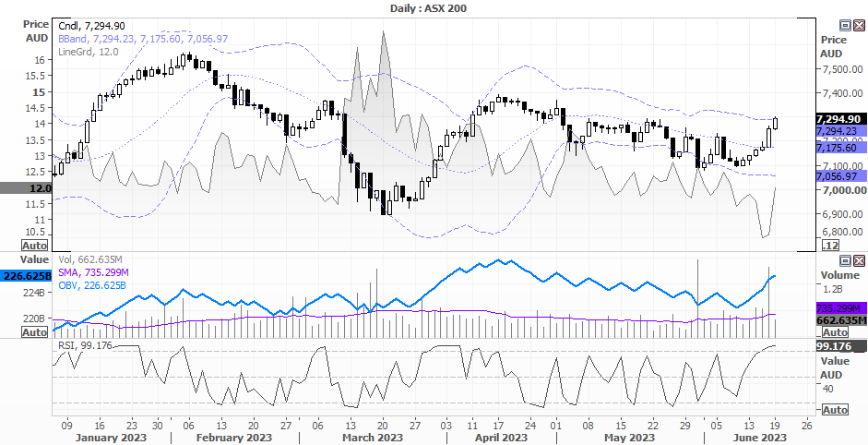Click the 7,500.00 price axis tick

tap(842, 69)
